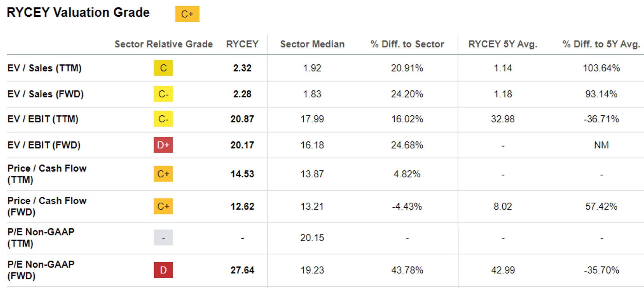Open the EV / EBIT (FWD) metric label

(44, 145)
